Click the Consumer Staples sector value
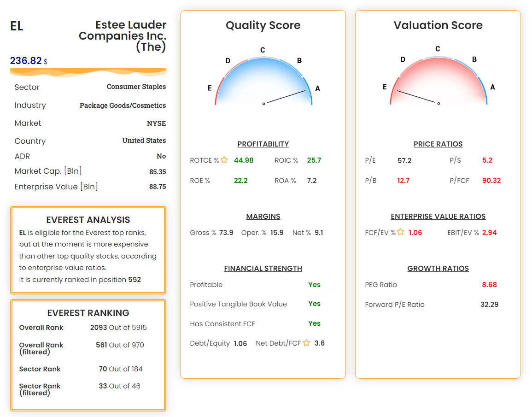This screenshot has height=417, width=532. coord(136,87)
